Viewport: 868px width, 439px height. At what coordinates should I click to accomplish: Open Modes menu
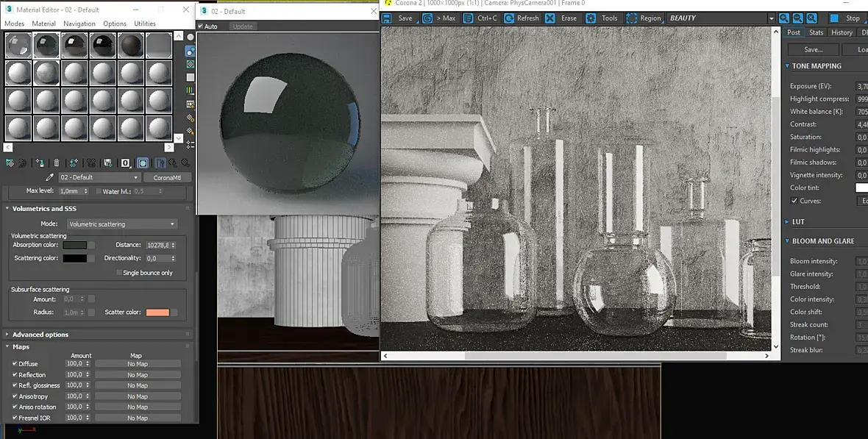[x=15, y=24]
